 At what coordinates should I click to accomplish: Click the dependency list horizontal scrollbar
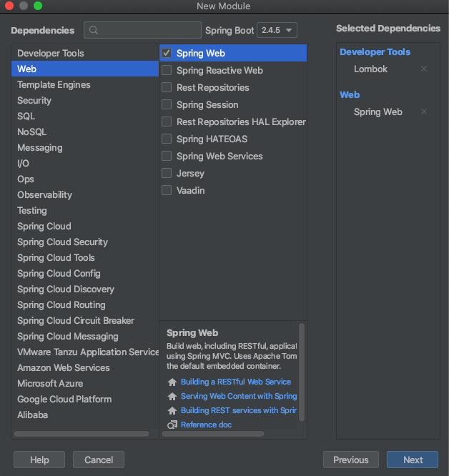pos(213,434)
